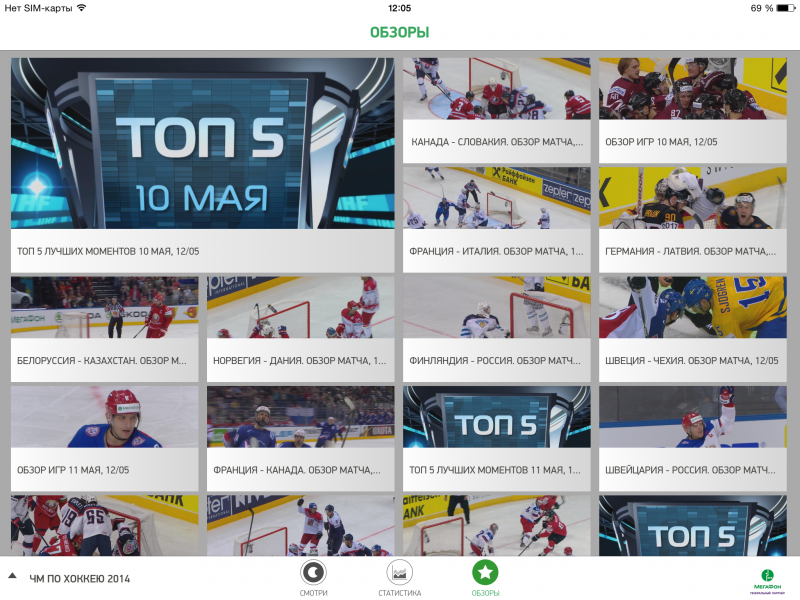Click Топ 5 лучших моментов 11 мая caption

494,470
